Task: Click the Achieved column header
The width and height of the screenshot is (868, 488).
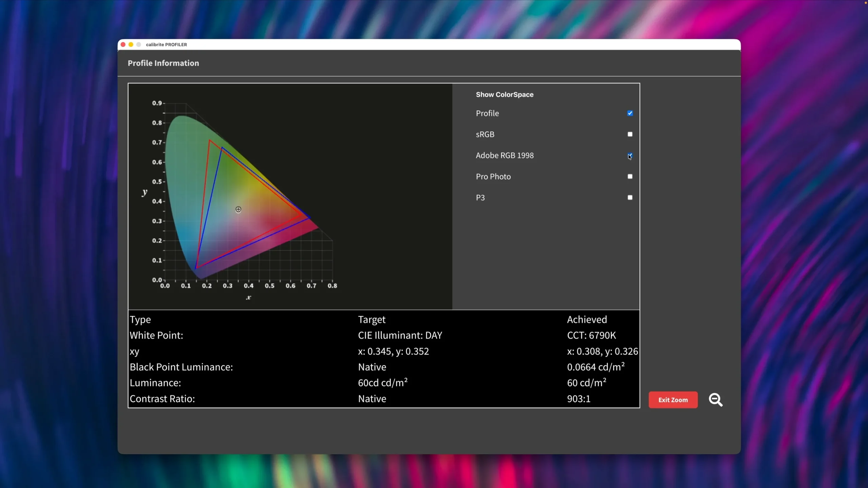Action: pyautogui.click(x=587, y=320)
